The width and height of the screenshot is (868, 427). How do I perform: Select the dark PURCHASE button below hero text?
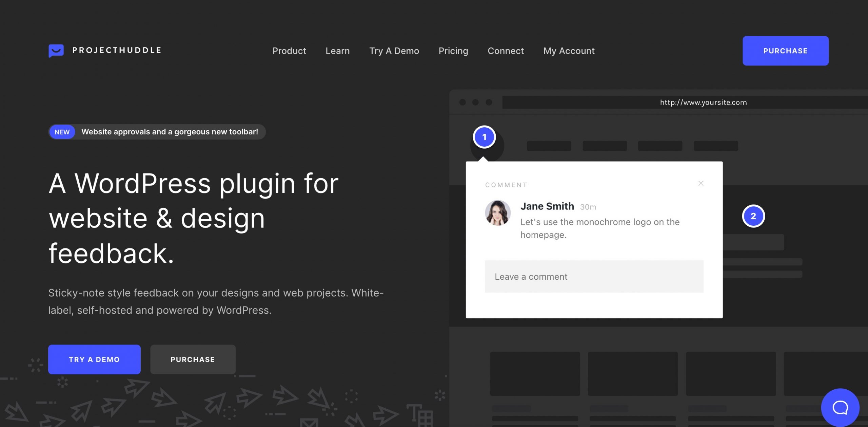[193, 359]
